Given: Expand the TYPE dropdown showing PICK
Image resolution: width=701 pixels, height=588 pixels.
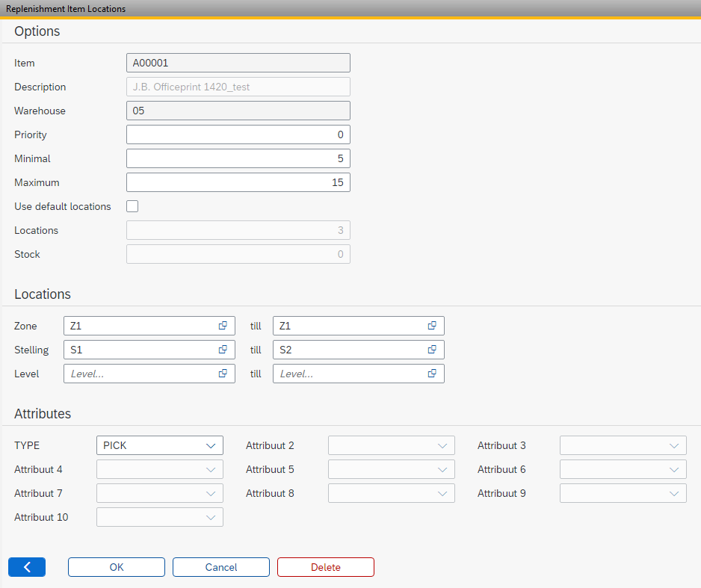Looking at the screenshot, I should 211,445.
